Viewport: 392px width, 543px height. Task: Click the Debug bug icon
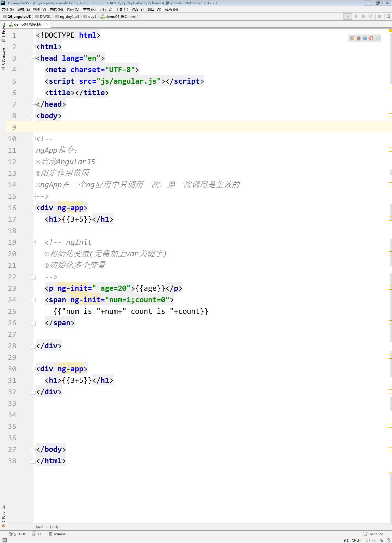tap(364, 16)
